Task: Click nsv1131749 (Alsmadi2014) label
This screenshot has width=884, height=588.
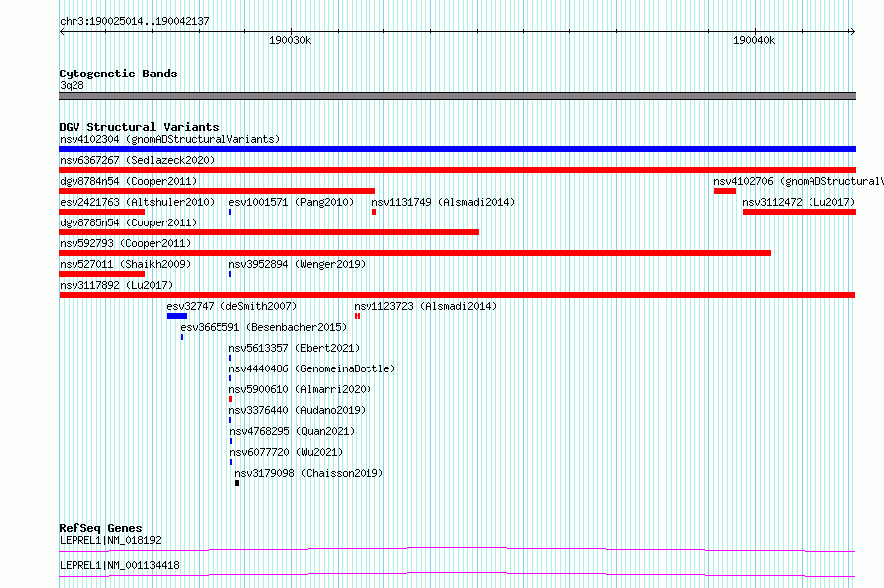Action: click(x=443, y=202)
